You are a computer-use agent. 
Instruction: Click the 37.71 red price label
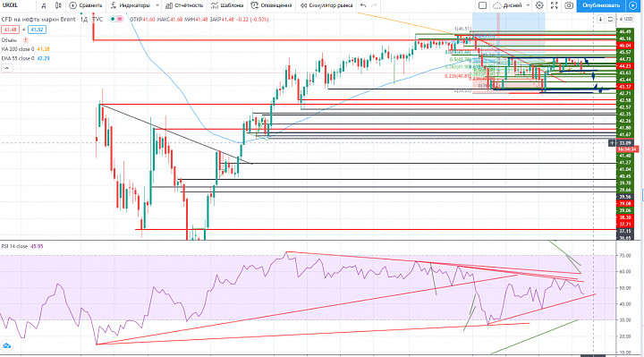625,224
